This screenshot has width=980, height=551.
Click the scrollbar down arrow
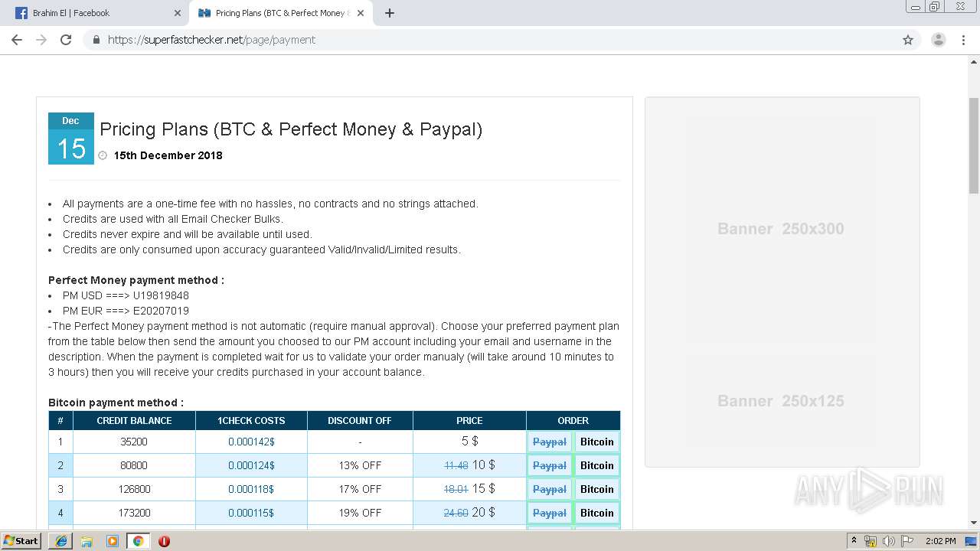tap(974, 523)
